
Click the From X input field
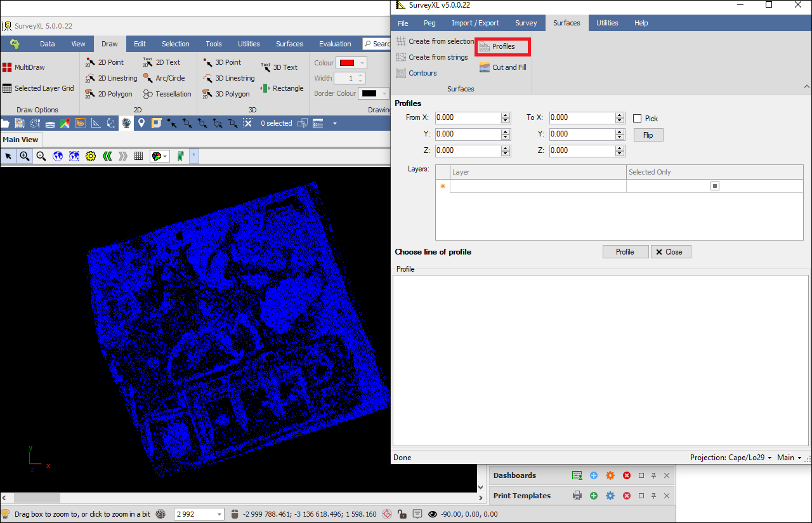click(x=468, y=117)
